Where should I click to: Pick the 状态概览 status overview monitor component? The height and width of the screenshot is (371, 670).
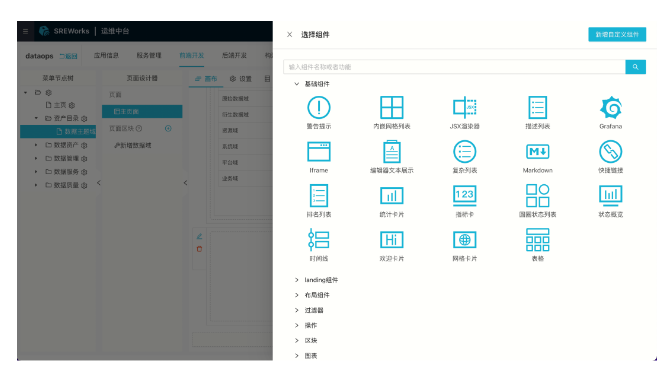coord(611,196)
